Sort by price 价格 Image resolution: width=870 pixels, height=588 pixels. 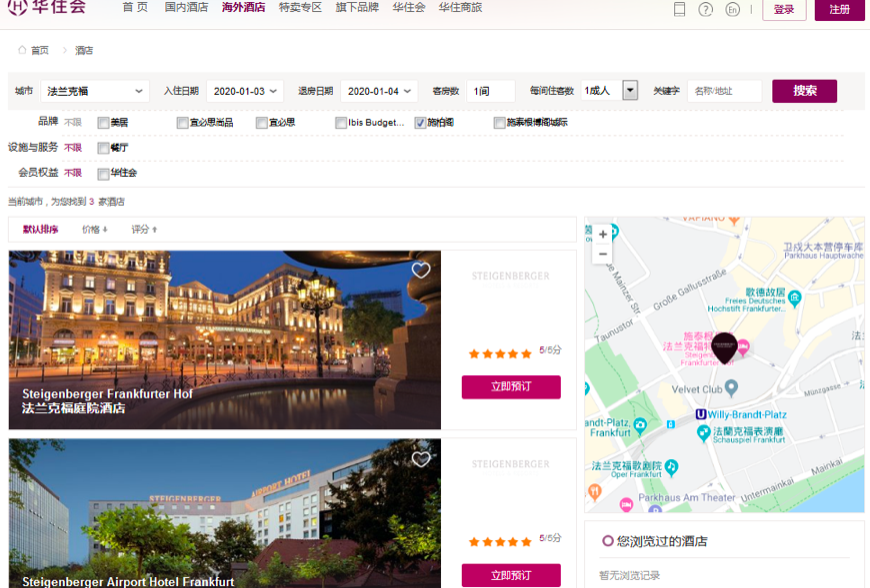point(94,229)
